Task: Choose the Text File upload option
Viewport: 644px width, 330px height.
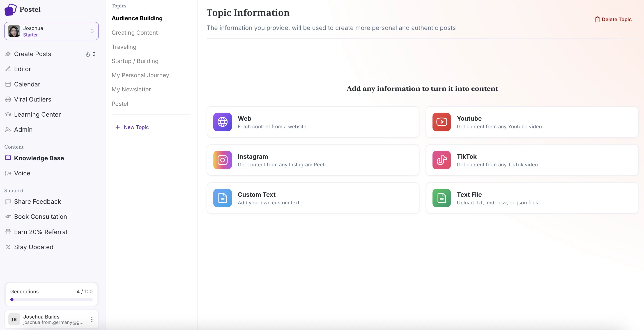Action: [x=531, y=198]
